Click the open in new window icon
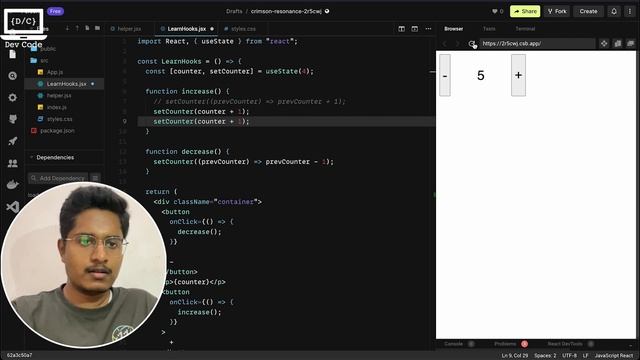 pos(631,43)
